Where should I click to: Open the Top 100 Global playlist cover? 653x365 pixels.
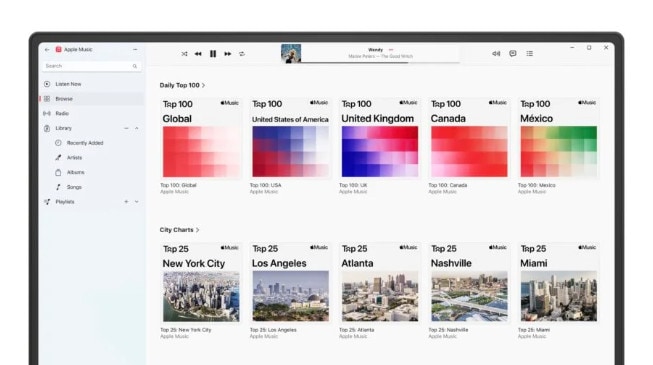click(x=201, y=139)
